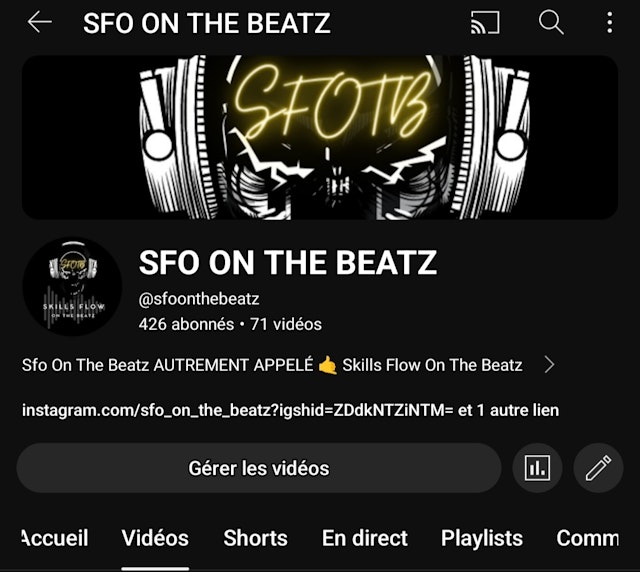Tap the "et 1 autre lien" text

click(508, 410)
